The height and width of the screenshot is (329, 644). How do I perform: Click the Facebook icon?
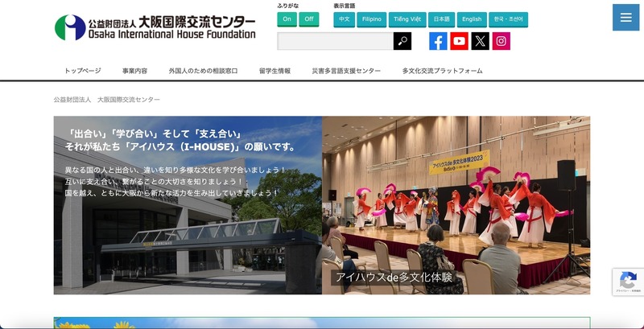(438, 41)
